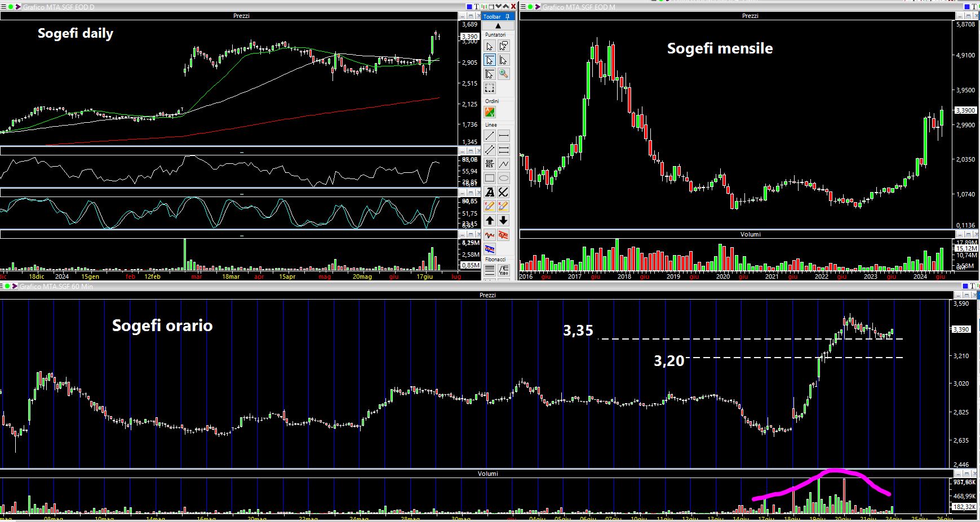Click the blue-red channel wave tool
Viewport: 980px width, 522px height.
pos(490,248)
